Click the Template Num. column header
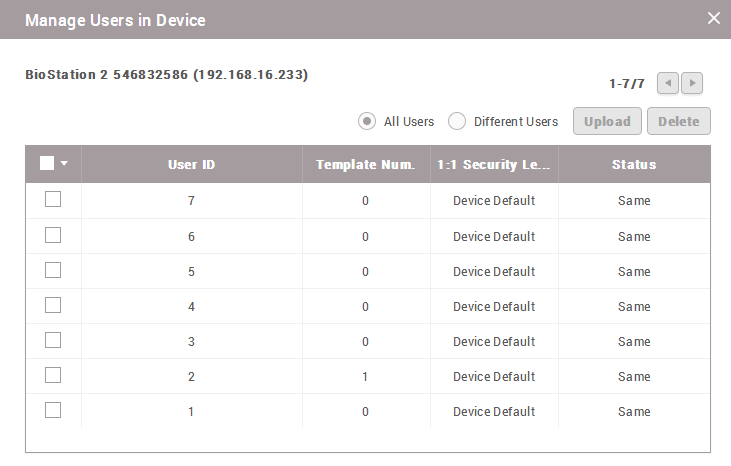Screen dimensions: 731x466 pos(365,165)
